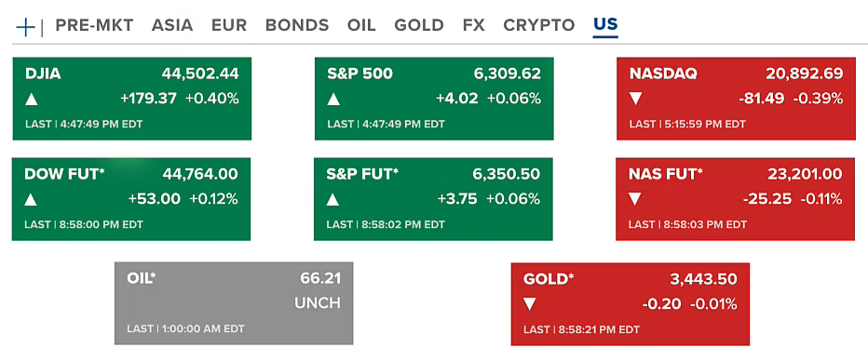This screenshot has height=360, width=868.
Task: Click the up arrow in DJIA tile
Action: (x=32, y=100)
